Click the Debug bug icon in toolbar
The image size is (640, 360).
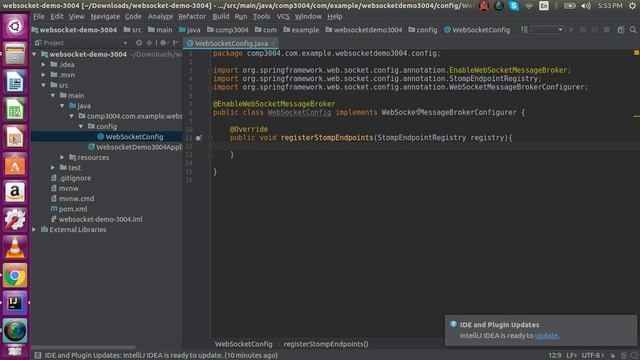coord(583,30)
